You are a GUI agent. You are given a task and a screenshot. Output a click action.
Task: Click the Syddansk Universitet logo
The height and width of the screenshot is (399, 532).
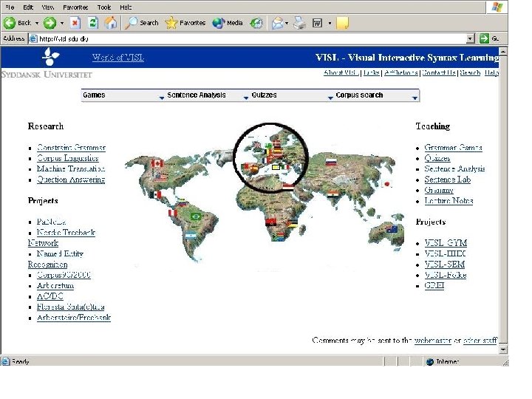click(x=50, y=57)
